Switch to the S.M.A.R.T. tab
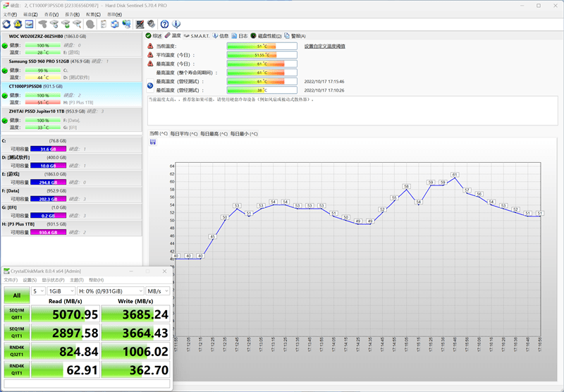 197,35
